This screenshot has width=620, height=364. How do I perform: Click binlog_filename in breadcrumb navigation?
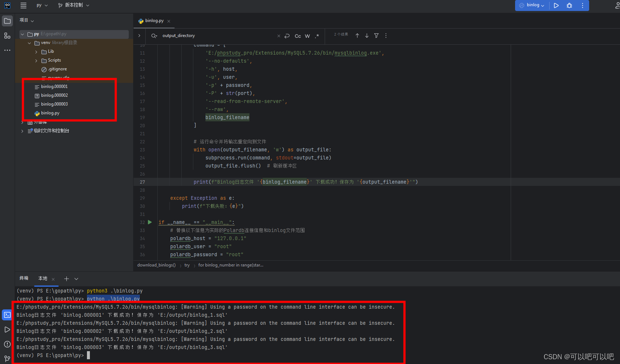(227, 117)
